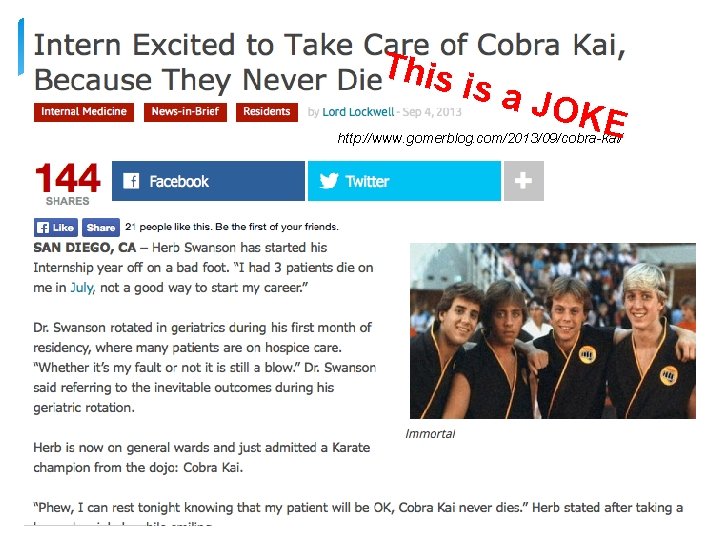Click the Facebook logo icon in share button

tap(131, 181)
